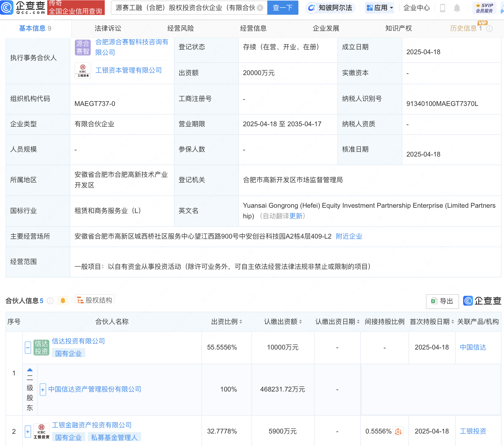The image size is (504, 446).
Task: Click the 国有企业 tag under 工银金融资产投资
Action: tap(68, 437)
